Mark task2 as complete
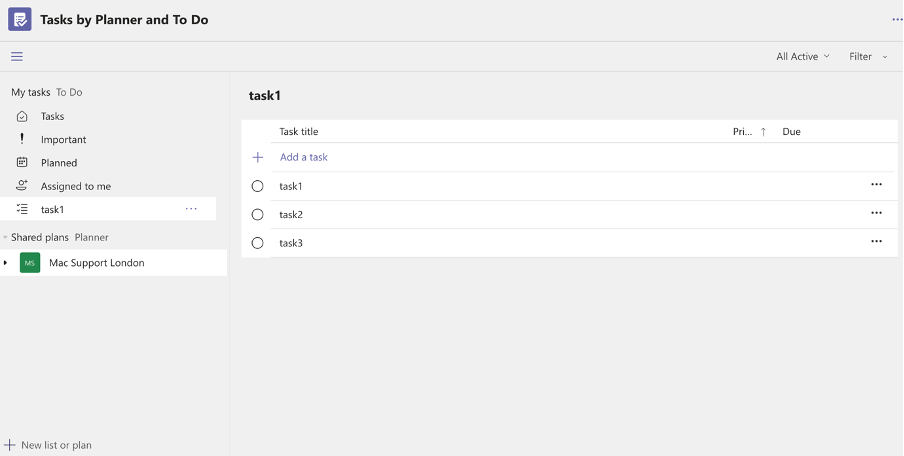The width and height of the screenshot is (904, 456). (x=258, y=214)
